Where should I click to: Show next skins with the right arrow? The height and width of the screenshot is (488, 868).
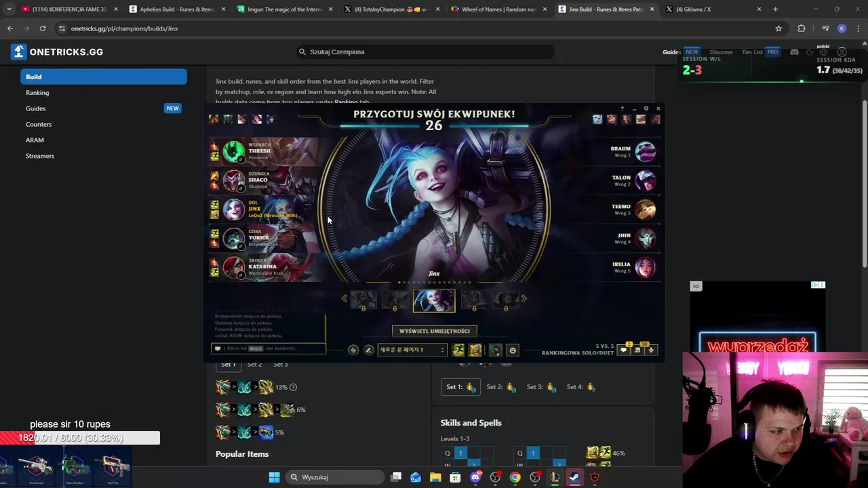click(524, 298)
